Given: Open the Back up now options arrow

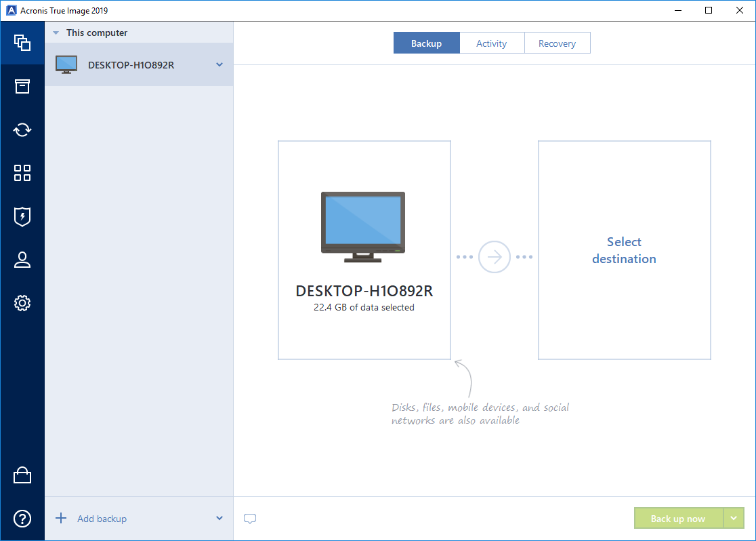Looking at the screenshot, I should tap(734, 519).
